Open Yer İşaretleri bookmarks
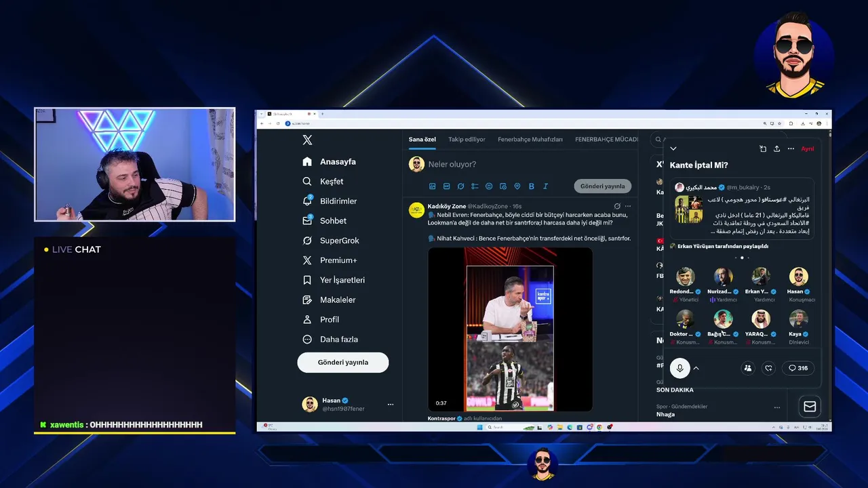Screen dimensions: 868x488 click(333, 279)
